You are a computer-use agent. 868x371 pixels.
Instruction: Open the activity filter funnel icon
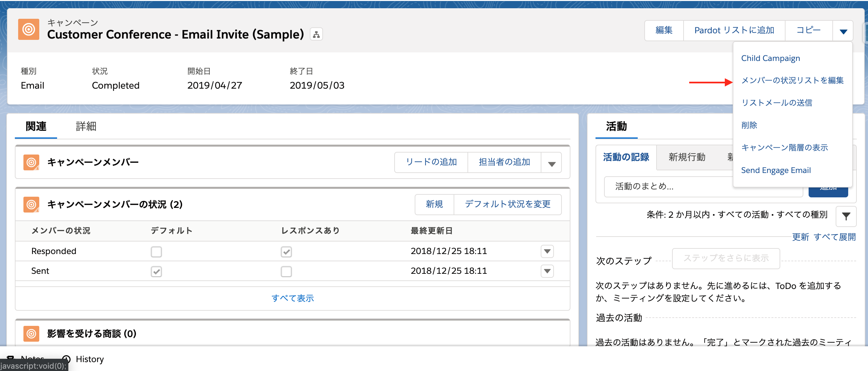tap(846, 216)
